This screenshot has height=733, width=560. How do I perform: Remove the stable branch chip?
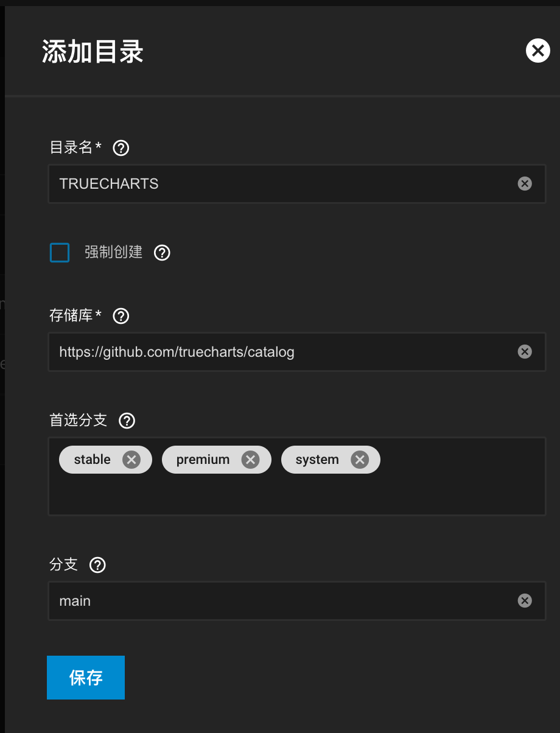click(131, 460)
